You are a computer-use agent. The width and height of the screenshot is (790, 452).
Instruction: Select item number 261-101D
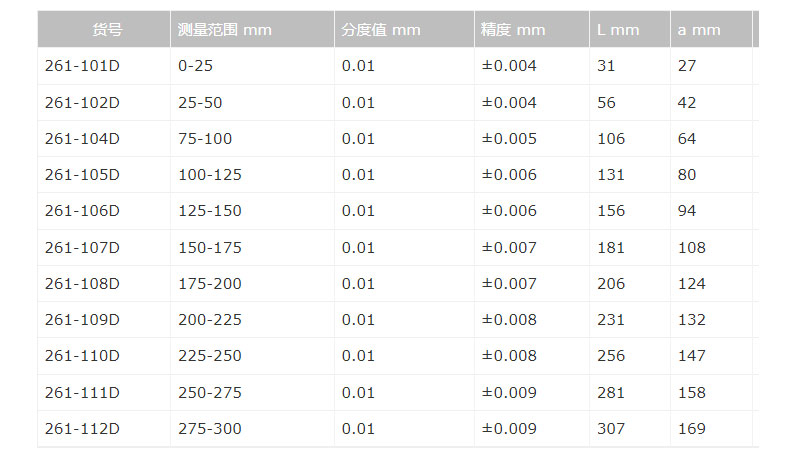coord(82,66)
